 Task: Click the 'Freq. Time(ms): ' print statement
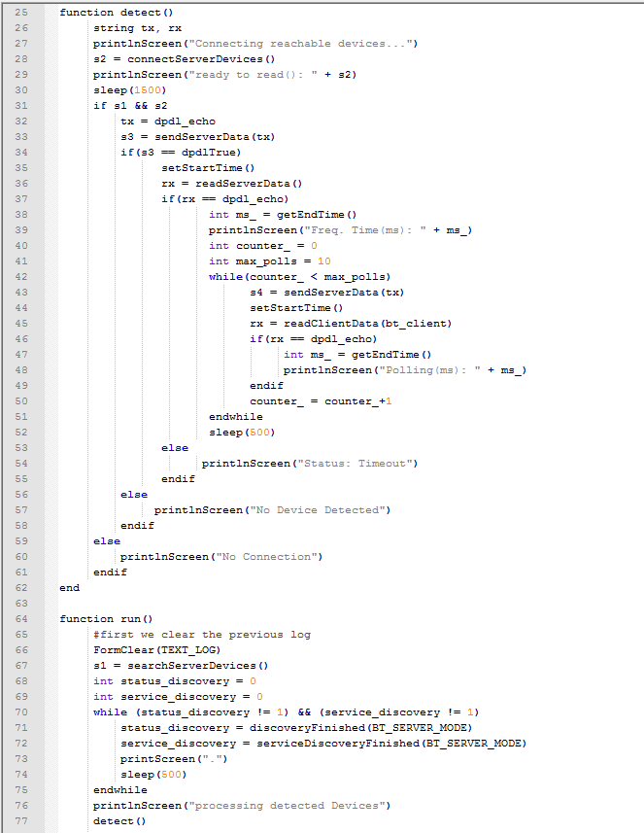(340, 230)
